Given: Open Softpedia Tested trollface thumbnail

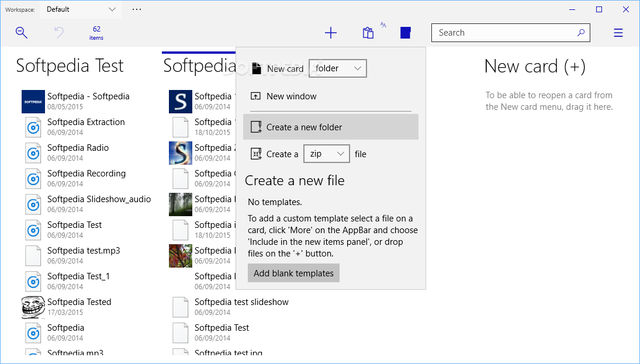Looking at the screenshot, I should click(x=33, y=307).
